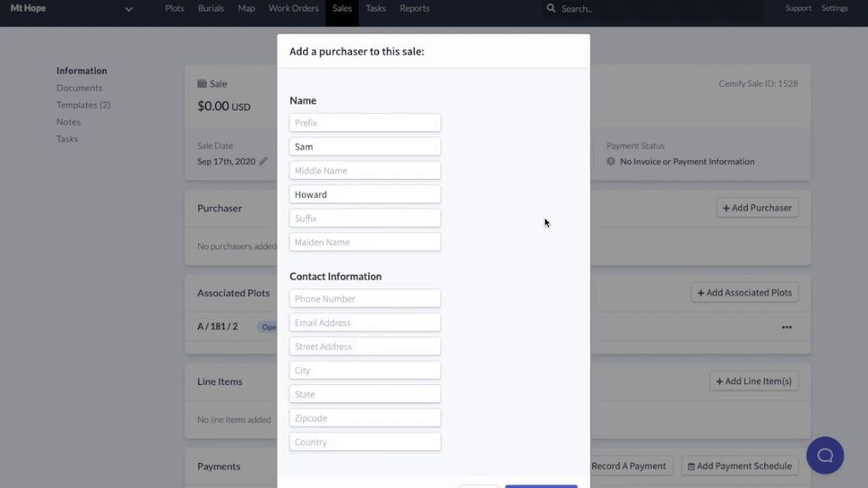Focus the Prefix name field
Screen dimensions: 868x488
(x=365, y=123)
